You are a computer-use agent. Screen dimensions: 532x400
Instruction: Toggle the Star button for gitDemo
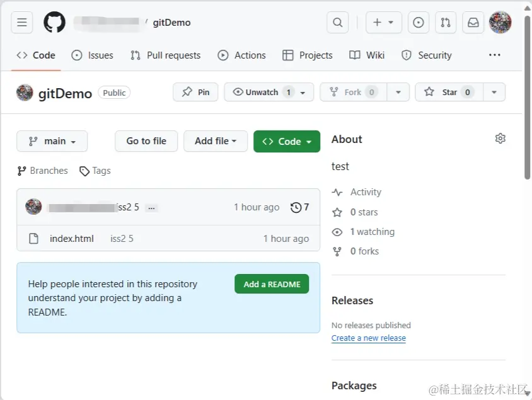point(449,92)
